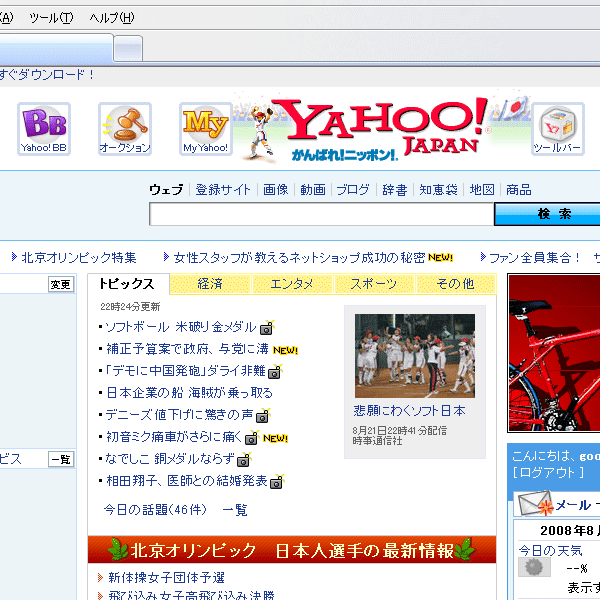Open the ヘルプ(H) menu
Viewport: 600px width, 600px height.
[112, 18]
